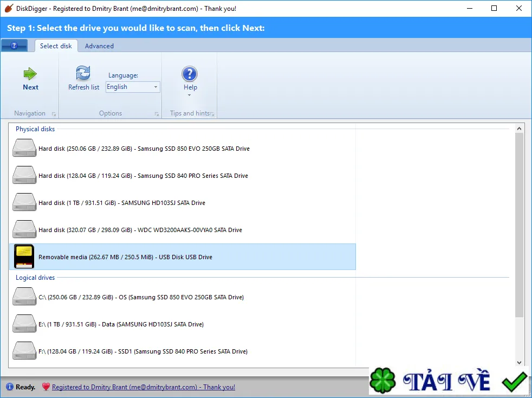Viewport: 532px width, 398px height.
Task: Select E:\ Data logical drive row
Action: point(183,324)
